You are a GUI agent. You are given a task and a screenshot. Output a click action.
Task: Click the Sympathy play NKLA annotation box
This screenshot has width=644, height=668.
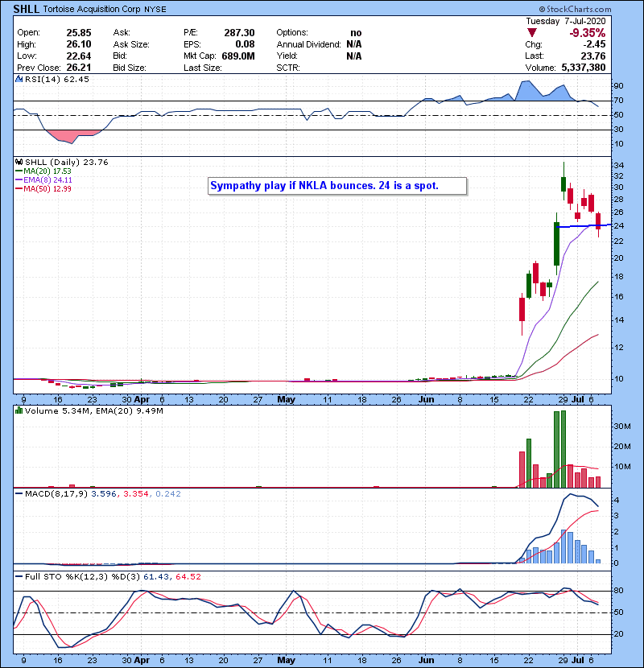[337, 186]
